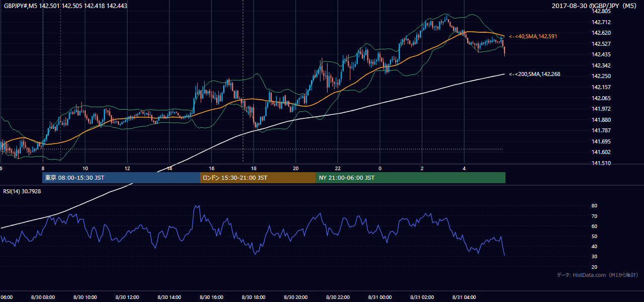The height and width of the screenshot is (302, 644).
Task: Click price level 141.972 on the axis
Action: 602,109
